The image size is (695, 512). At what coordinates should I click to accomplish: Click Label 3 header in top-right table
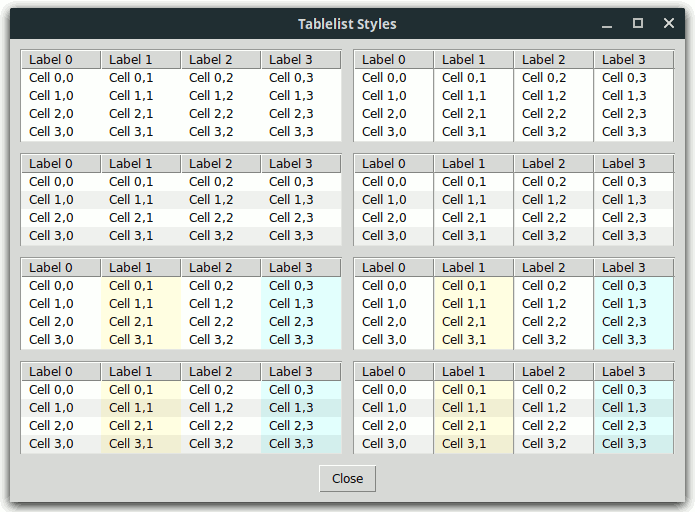(x=623, y=60)
